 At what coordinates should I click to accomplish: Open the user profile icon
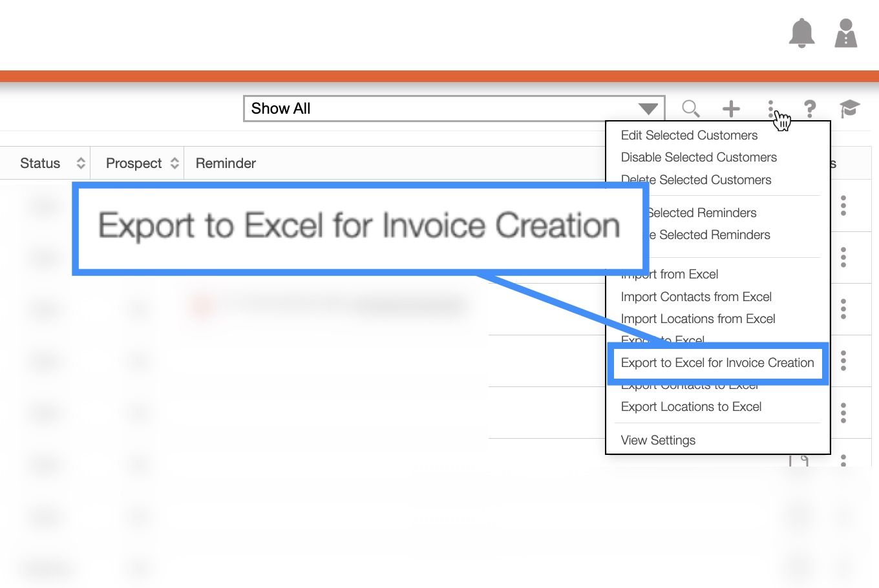coord(845,33)
